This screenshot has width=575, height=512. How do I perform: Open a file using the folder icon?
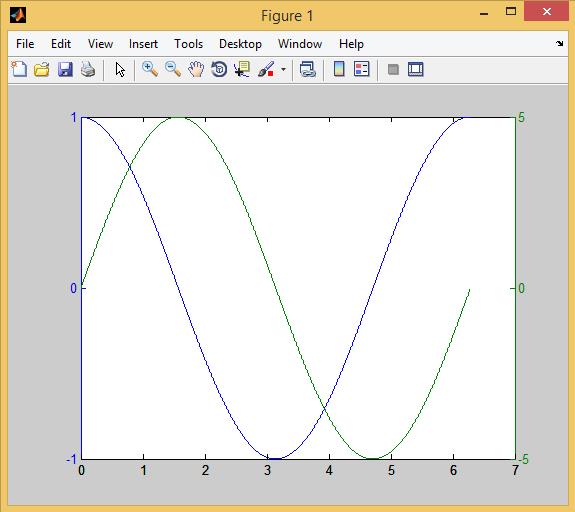click(x=42, y=69)
